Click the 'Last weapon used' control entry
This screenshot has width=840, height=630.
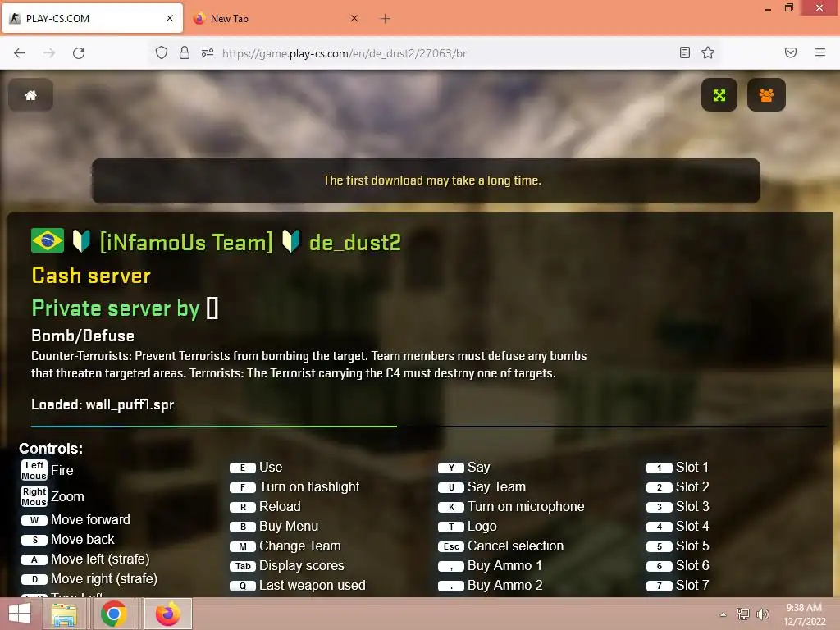coord(298,586)
